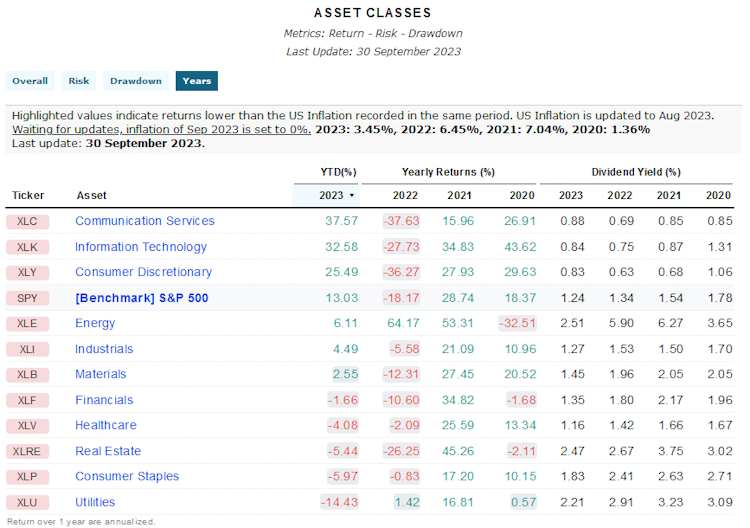Click the XLC ticker badge
The image size is (750, 528).
click(x=27, y=221)
